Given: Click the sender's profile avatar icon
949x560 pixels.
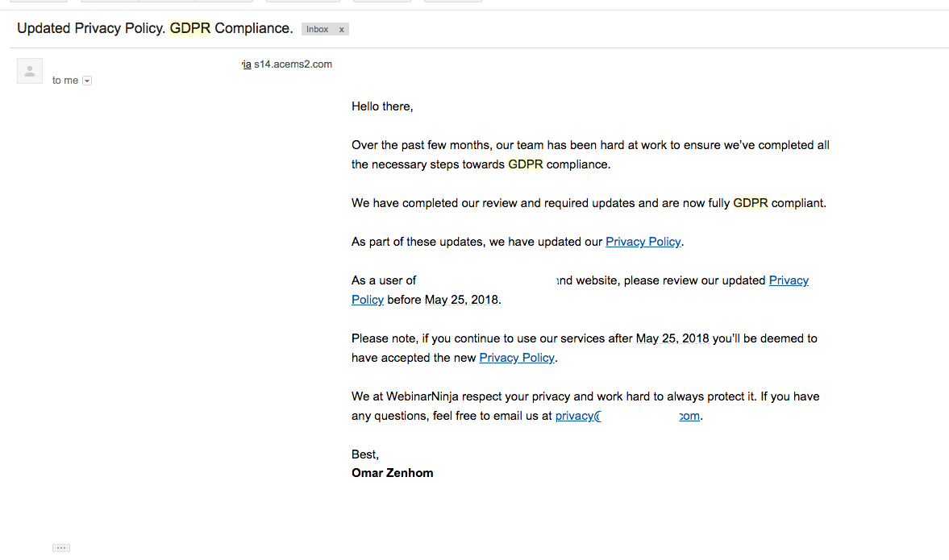Looking at the screenshot, I should 30,71.
